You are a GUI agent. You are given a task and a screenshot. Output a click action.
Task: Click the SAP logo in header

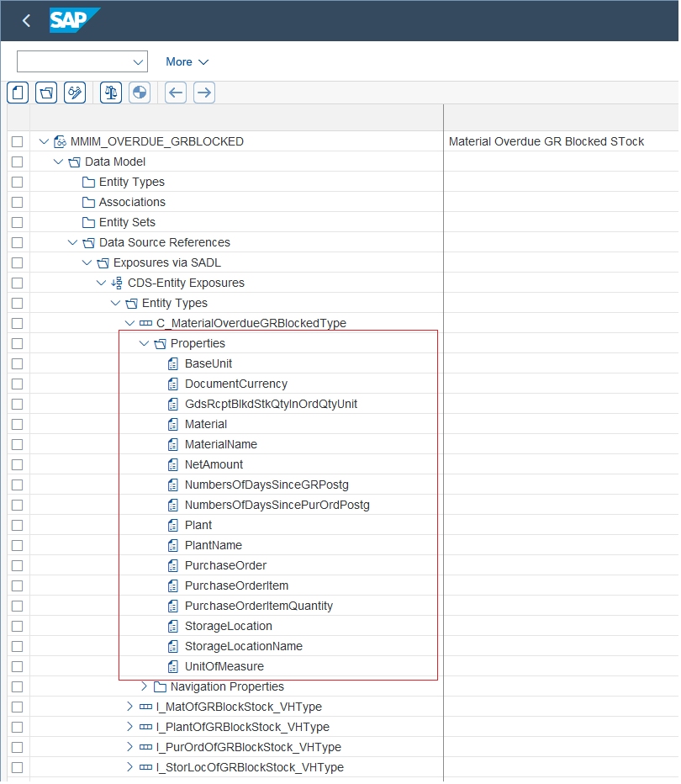pyautogui.click(x=75, y=20)
